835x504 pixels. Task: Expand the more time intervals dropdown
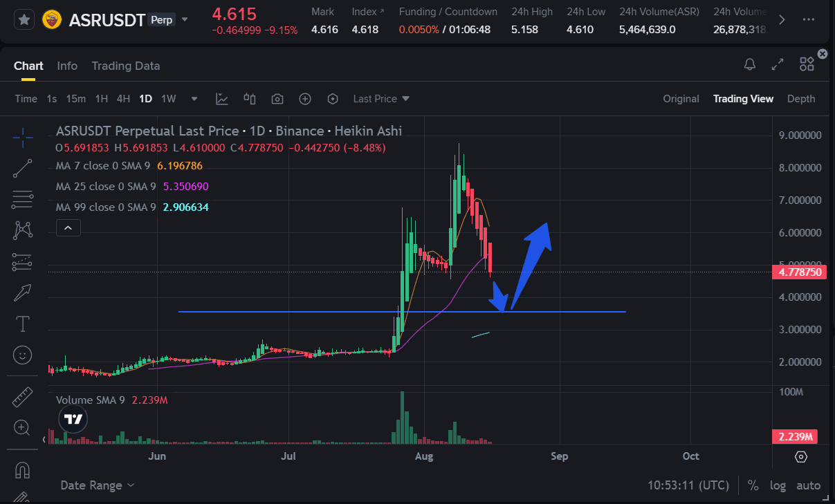(x=194, y=99)
